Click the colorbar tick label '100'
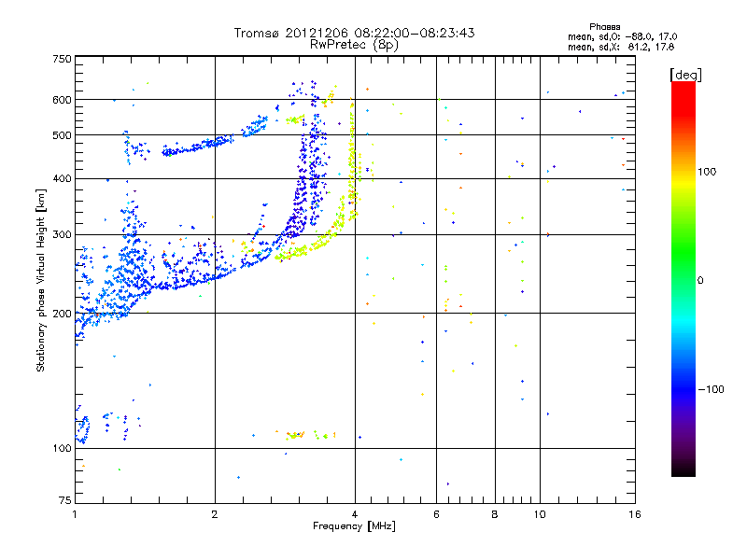 tap(707, 172)
